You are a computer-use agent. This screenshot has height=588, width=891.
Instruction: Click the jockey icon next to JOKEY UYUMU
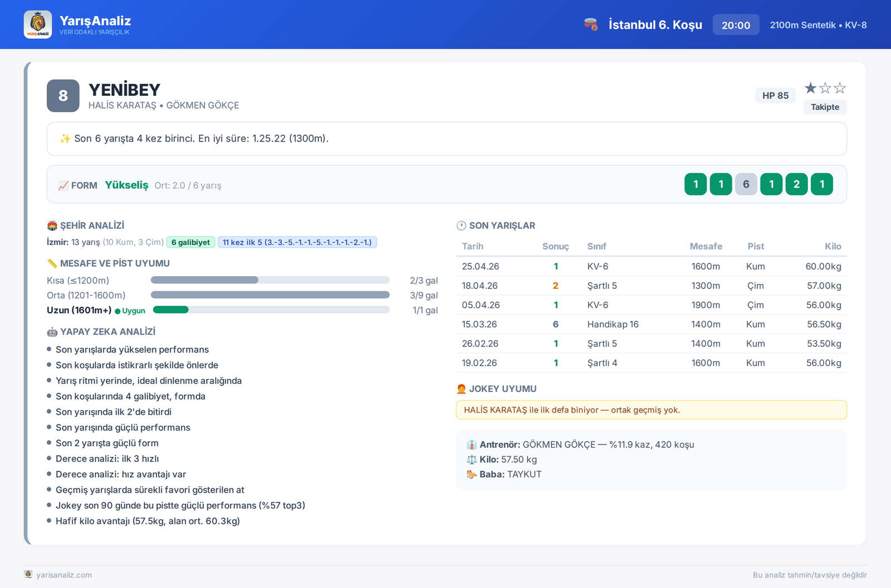pos(461,389)
